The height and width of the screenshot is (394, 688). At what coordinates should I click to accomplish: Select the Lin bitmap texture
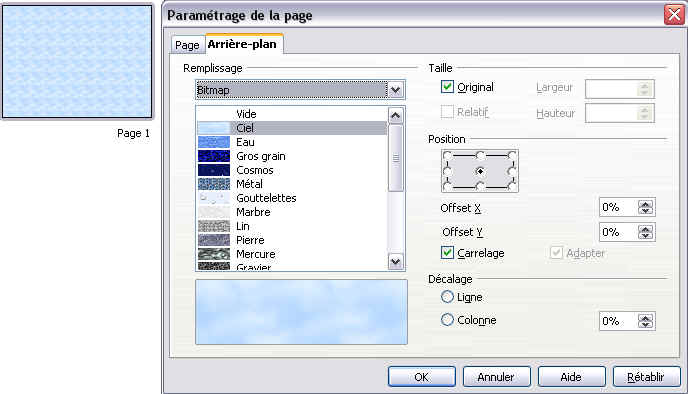[291, 226]
